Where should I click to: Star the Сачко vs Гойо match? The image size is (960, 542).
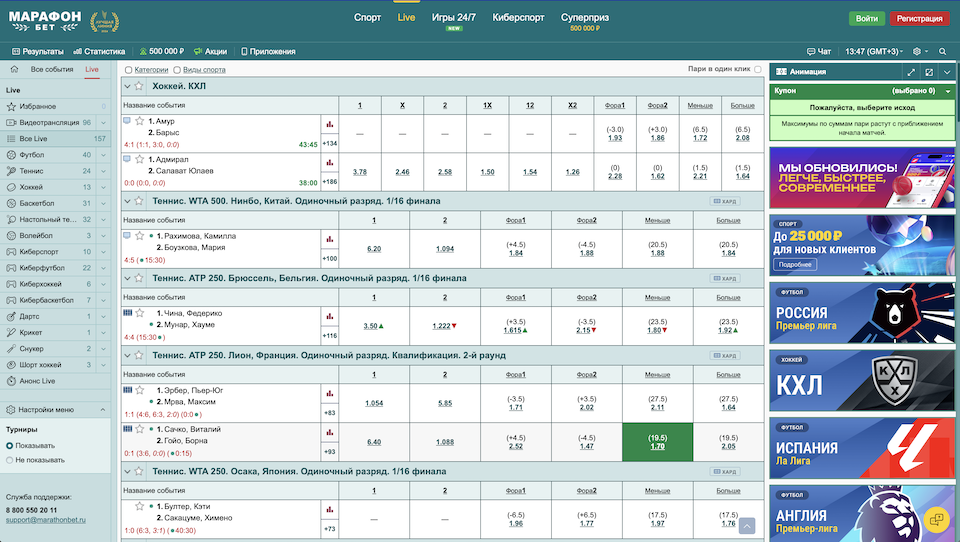click(x=140, y=429)
